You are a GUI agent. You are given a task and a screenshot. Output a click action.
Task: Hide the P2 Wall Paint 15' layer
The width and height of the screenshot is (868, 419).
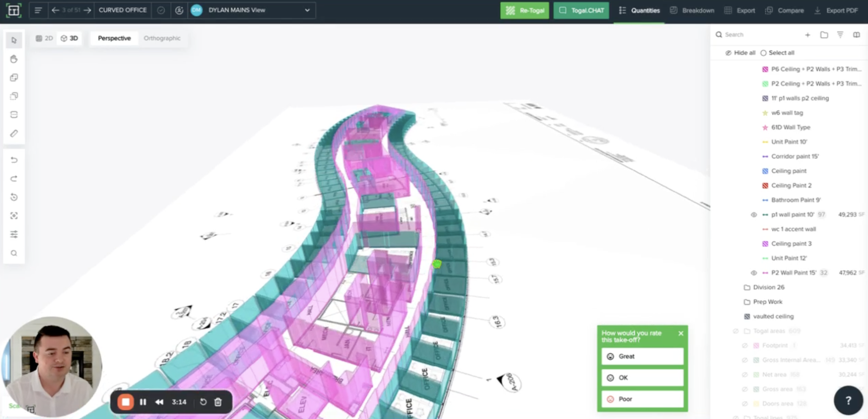coord(754,273)
